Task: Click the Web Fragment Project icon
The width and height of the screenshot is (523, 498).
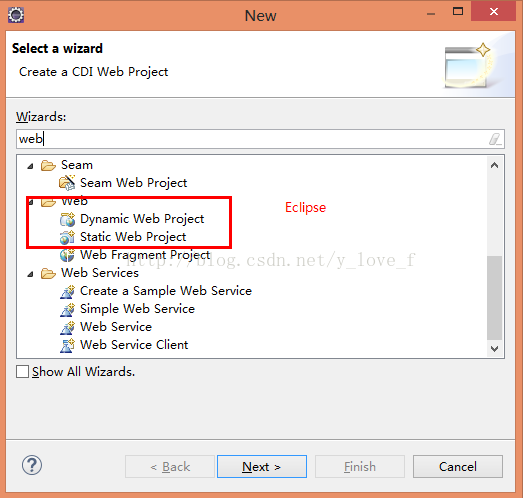Action: [67, 255]
